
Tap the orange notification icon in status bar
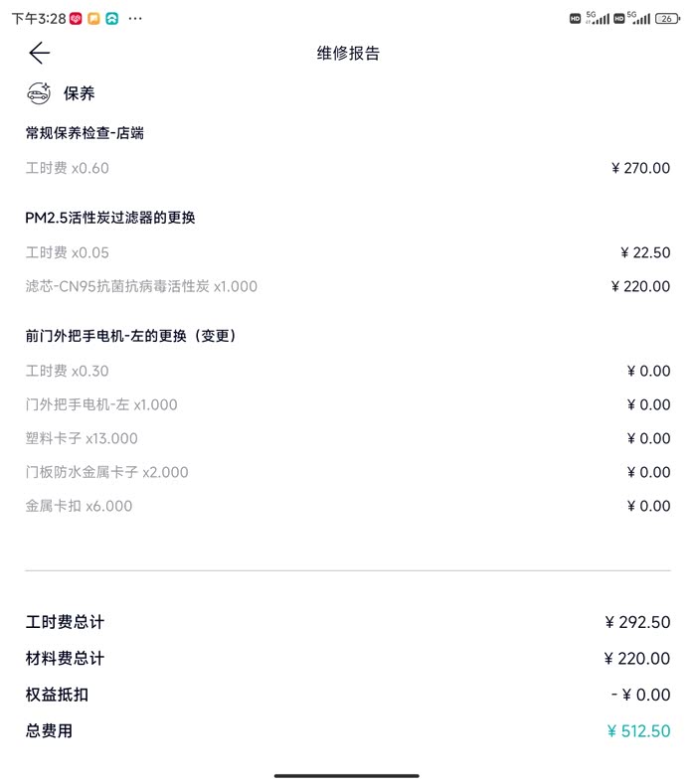93,19
